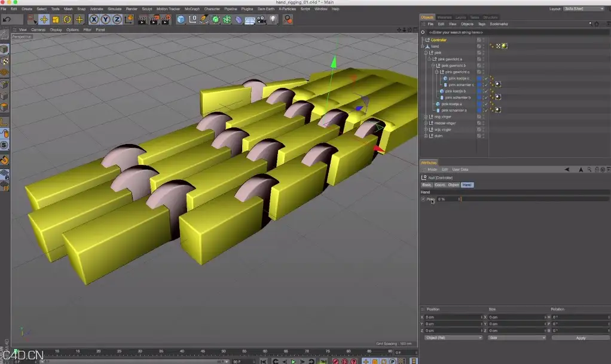Image resolution: width=611 pixels, height=364 pixels.
Task: Click the Apply button
Action: (x=581, y=338)
